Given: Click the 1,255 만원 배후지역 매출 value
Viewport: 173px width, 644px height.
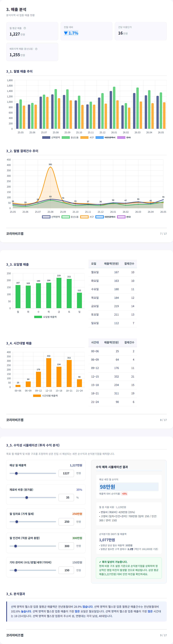Looking at the screenshot, I should click(17, 55).
